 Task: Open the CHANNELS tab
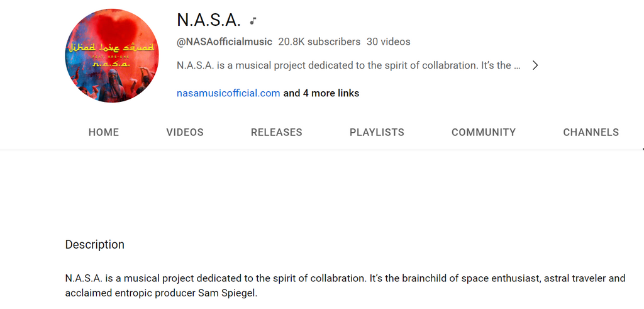pos(591,132)
